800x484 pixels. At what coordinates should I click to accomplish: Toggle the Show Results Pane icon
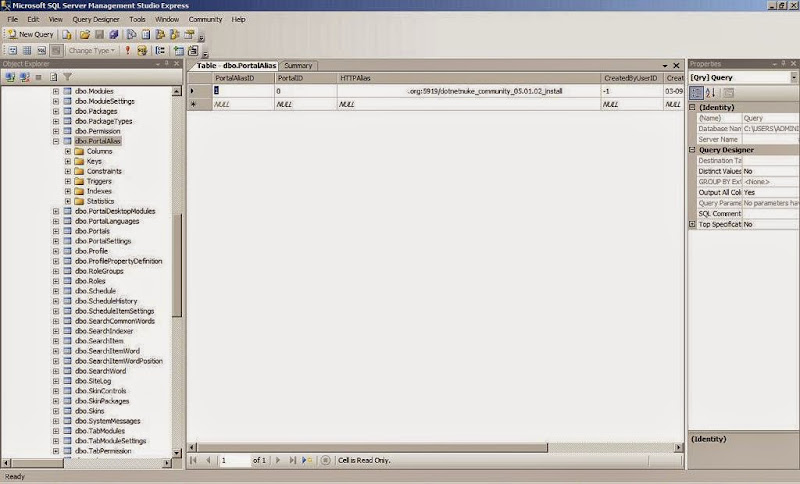click(x=56, y=50)
